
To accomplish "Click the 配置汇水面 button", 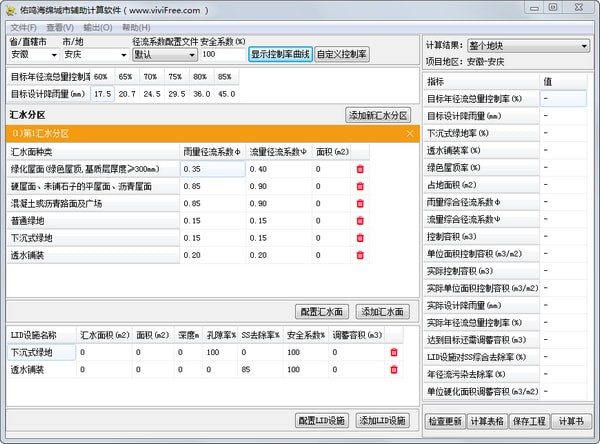I will [322, 312].
